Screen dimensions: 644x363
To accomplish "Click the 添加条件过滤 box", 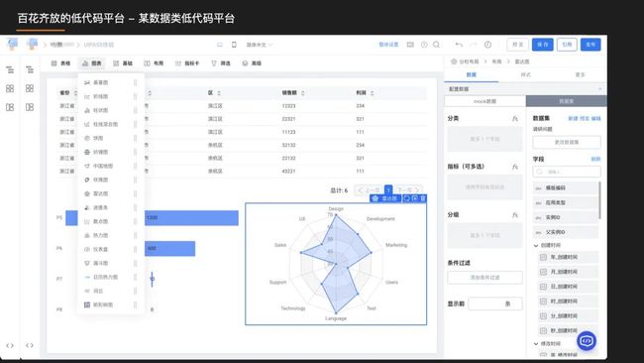I will click(x=485, y=278).
